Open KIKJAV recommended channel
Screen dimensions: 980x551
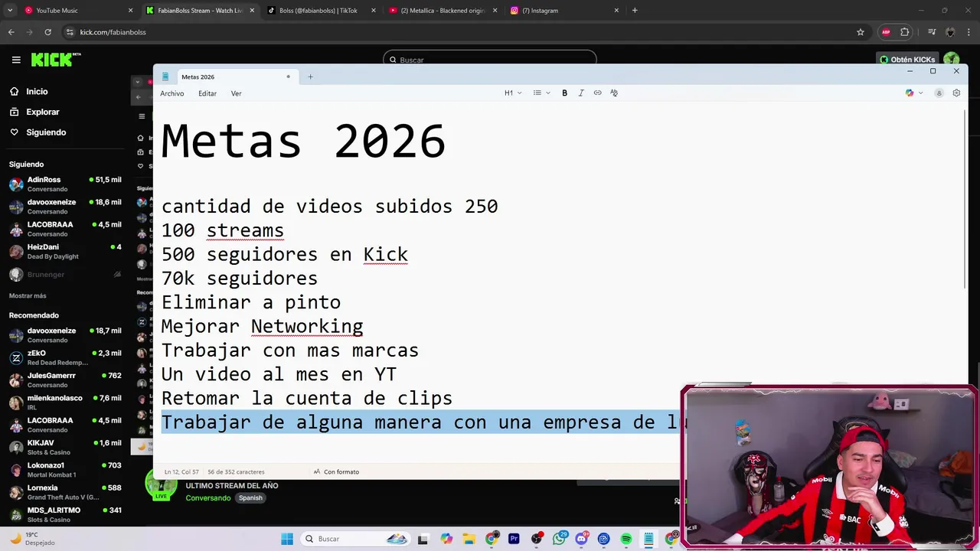65,447
